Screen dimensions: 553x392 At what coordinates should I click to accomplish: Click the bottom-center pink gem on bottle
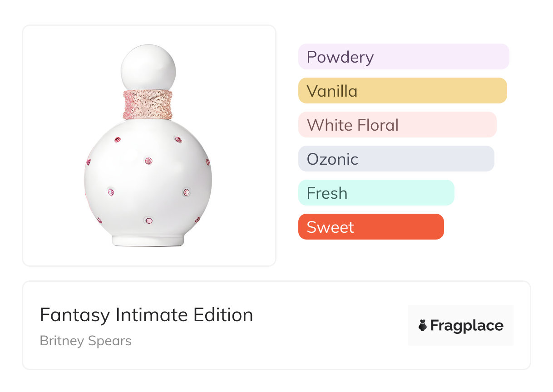pyautogui.click(x=148, y=221)
